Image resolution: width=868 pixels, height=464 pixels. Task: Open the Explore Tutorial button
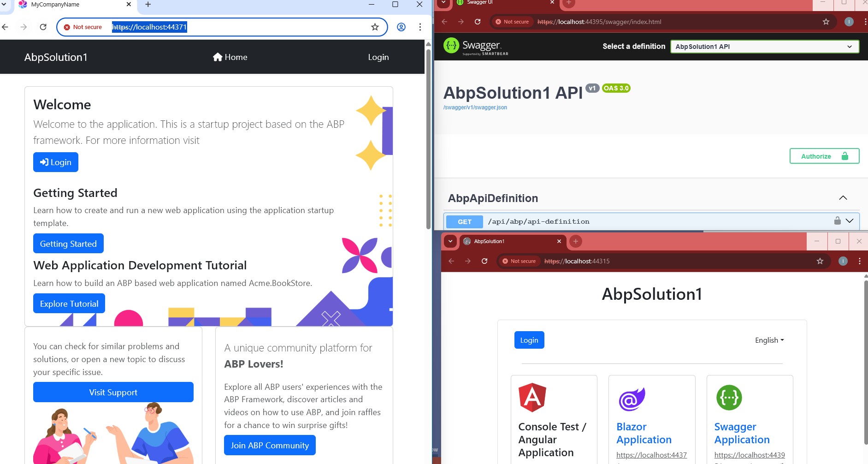pos(69,303)
